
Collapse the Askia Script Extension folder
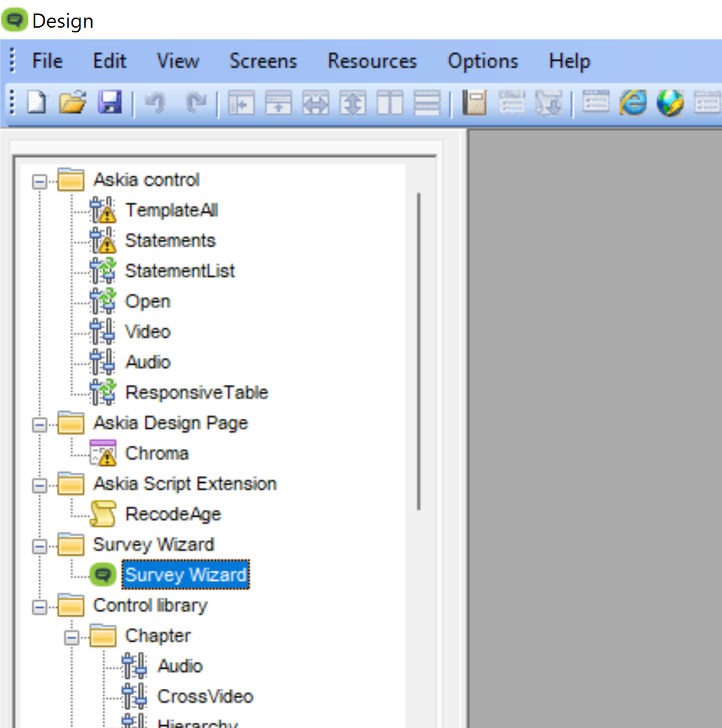[x=40, y=485]
